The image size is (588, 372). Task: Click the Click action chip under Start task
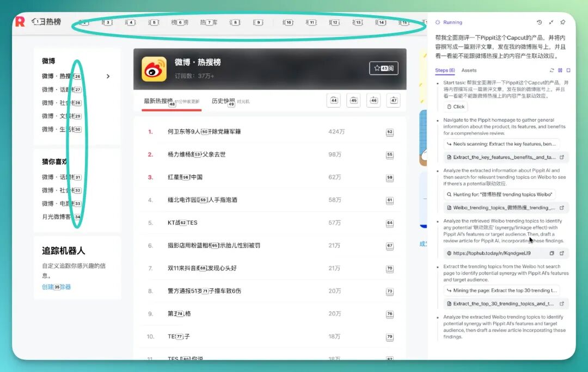456,107
